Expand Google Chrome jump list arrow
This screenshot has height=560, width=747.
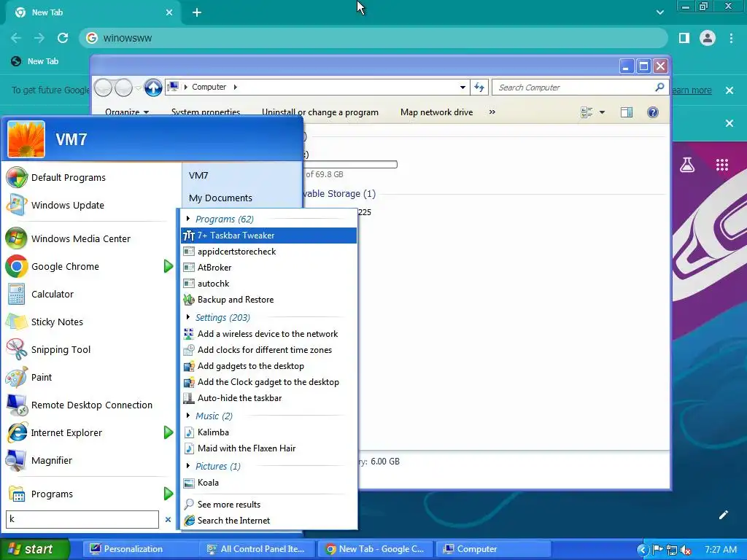tap(169, 267)
